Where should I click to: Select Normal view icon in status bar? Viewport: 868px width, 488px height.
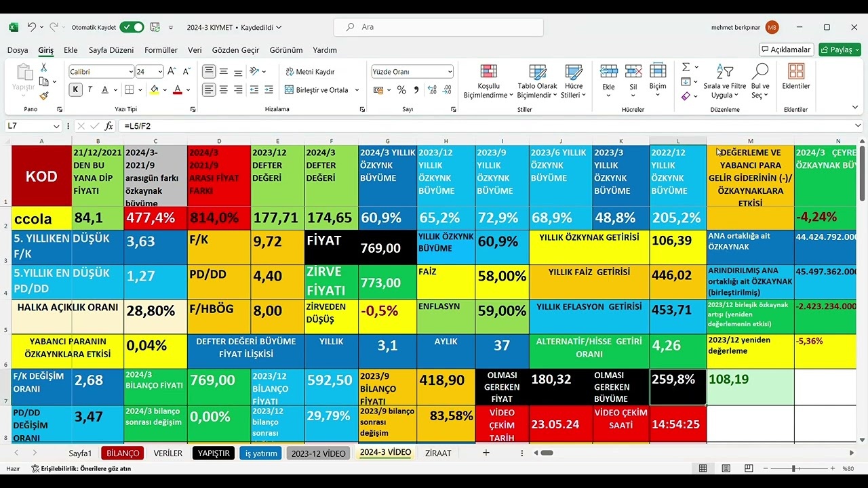pos(703,468)
